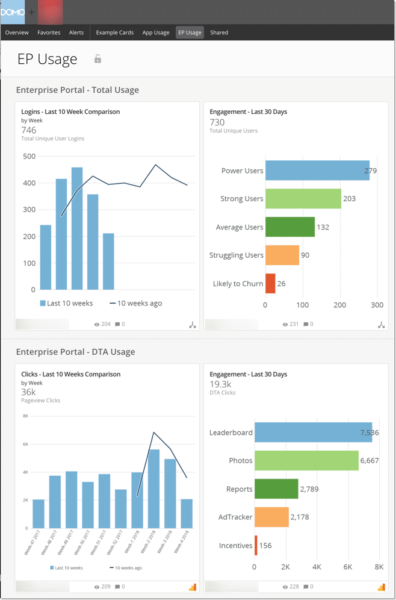Click the views eye icon showing 204
The width and height of the screenshot is (396, 600).
click(97, 324)
